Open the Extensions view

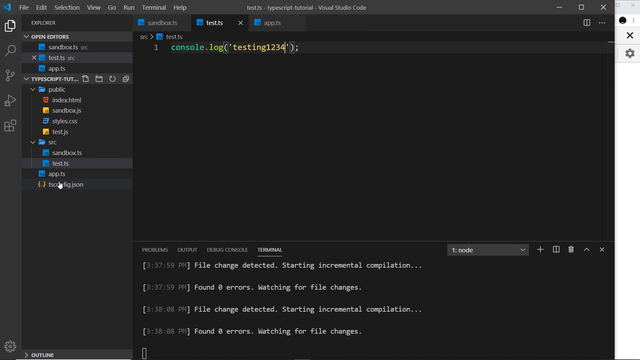coord(10,125)
